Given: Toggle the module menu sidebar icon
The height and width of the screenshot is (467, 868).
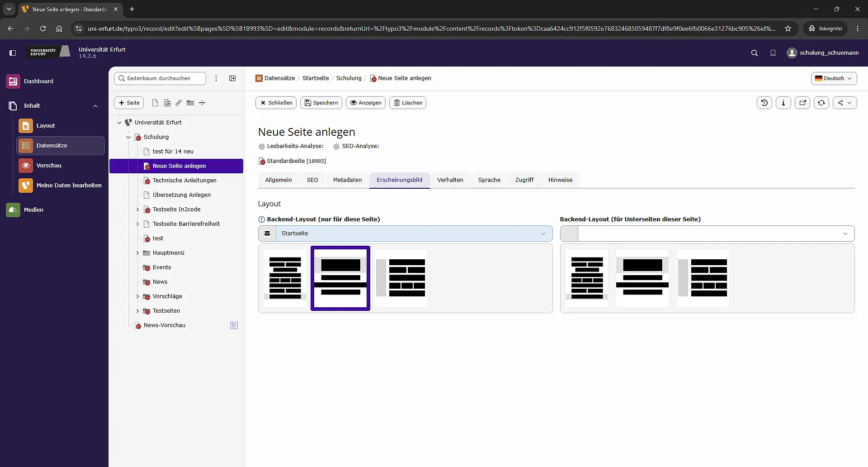Looking at the screenshot, I should 13,53.
